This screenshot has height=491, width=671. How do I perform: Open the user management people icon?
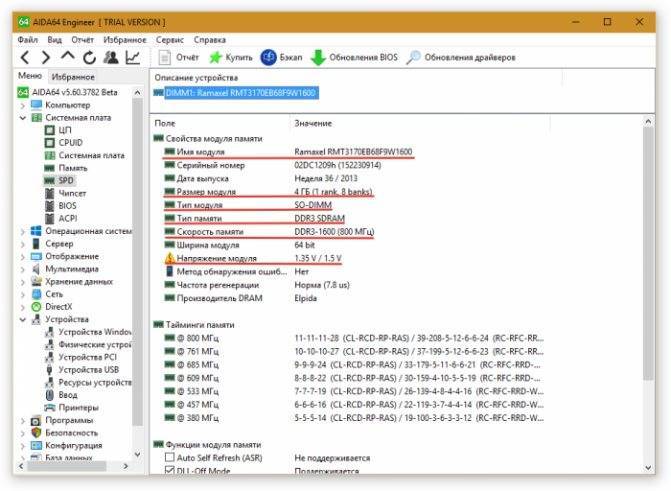tap(111, 57)
